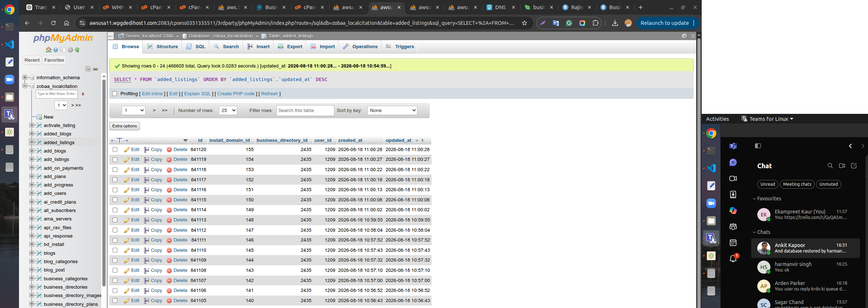Open Ankit Kapoor chat in Teams
The image size is (868, 308).
coord(806,248)
